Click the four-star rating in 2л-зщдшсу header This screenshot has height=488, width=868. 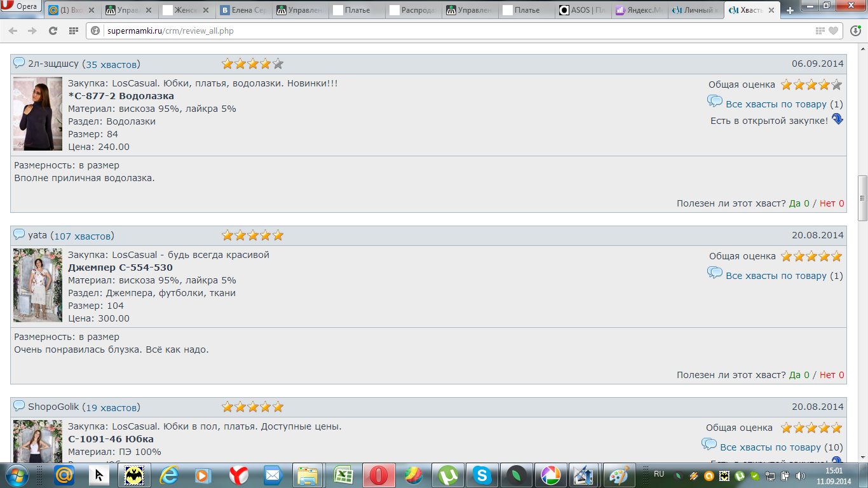252,64
